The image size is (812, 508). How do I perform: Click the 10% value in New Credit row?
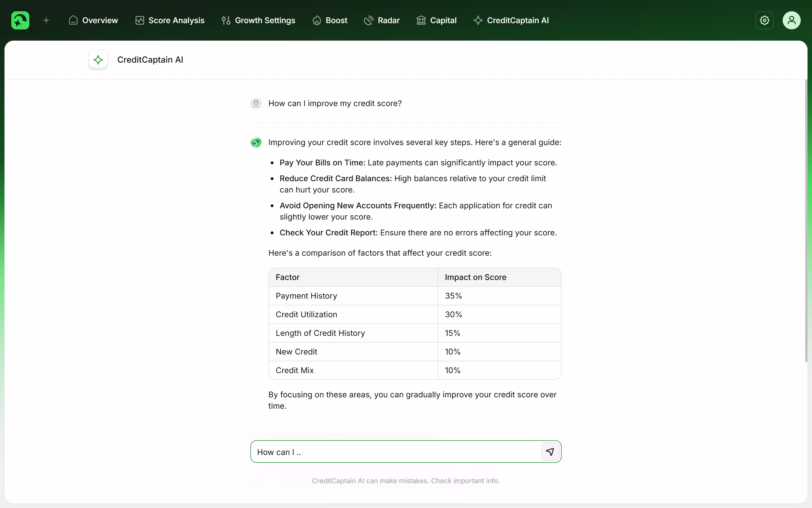point(452,352)
